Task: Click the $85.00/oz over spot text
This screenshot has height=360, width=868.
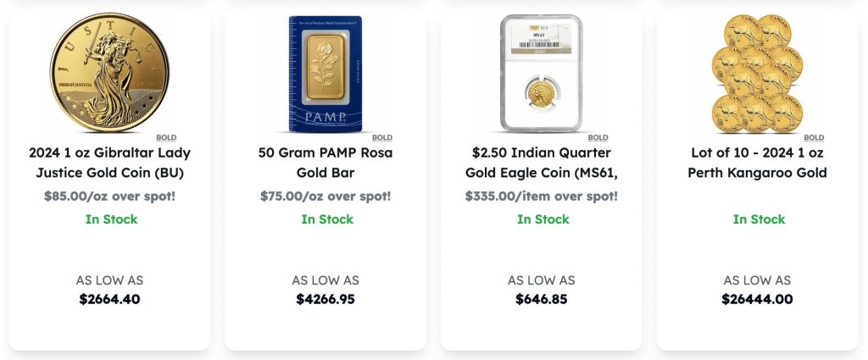Action: tap(109, 197)
